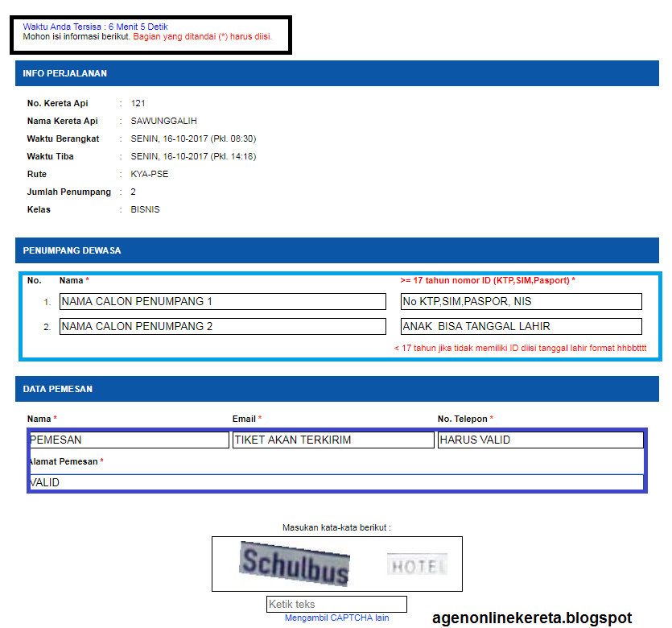Click the DATA PEMESAN section header
The image size is (672, 628).
pos(337,389)
